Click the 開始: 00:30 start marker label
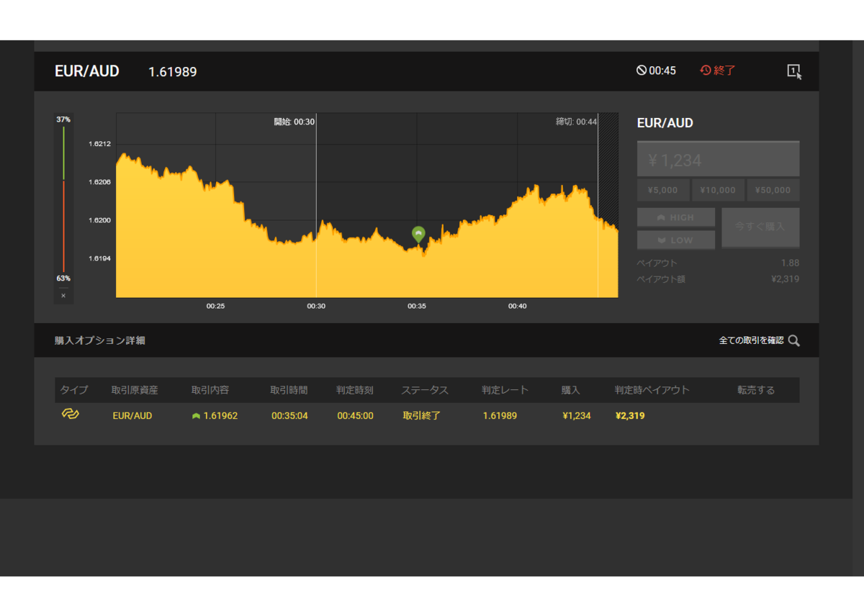Screen dimensions: 864x616 click(294, 122)
